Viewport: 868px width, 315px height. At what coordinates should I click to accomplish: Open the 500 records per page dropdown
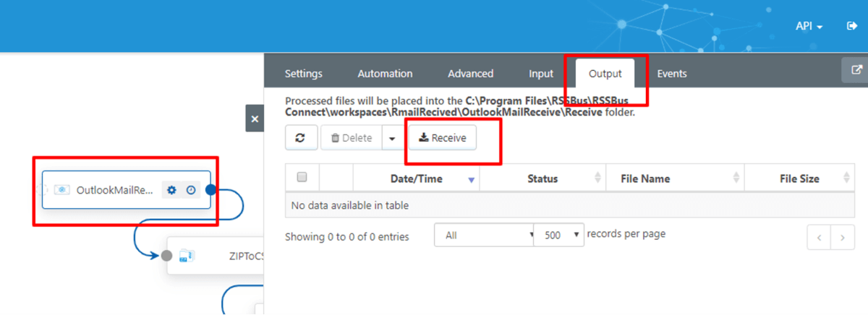558,236
